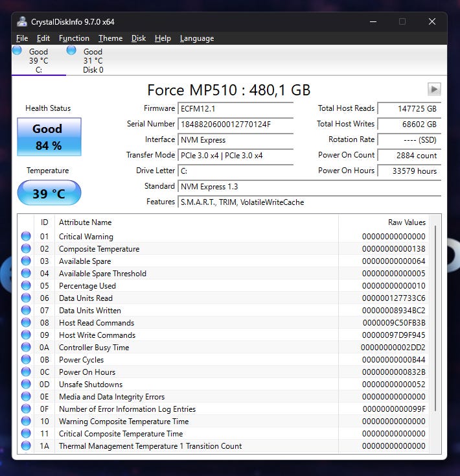The width and height of the screenshot is (460, 476).
Task: Click the Firmware field ECFM12.1
Action: [235, 109]
